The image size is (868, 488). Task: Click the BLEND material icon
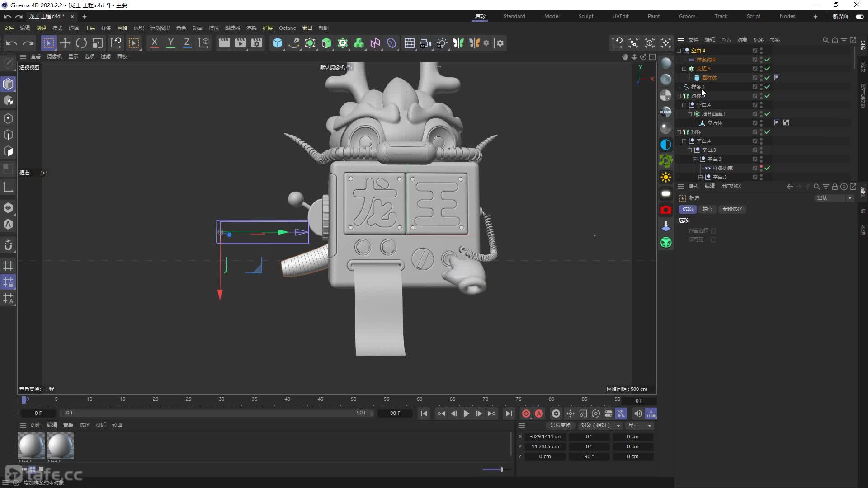pos(666,112)
